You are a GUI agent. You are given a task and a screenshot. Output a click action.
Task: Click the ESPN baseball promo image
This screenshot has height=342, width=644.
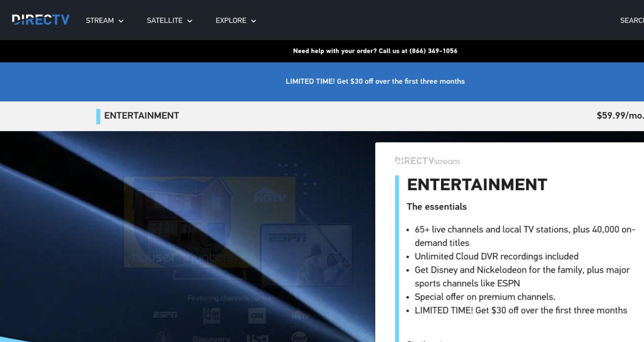coord(306,255)
